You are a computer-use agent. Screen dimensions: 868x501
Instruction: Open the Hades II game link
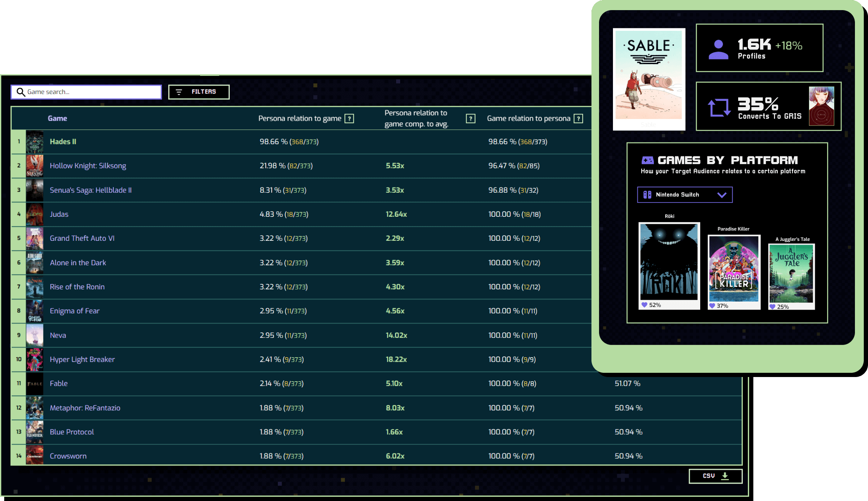[x=63, y=142]
